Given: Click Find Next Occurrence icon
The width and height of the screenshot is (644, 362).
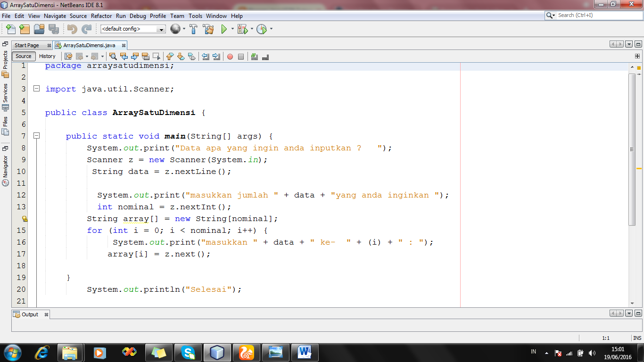Looking at the screenshot, I should 135,57.
